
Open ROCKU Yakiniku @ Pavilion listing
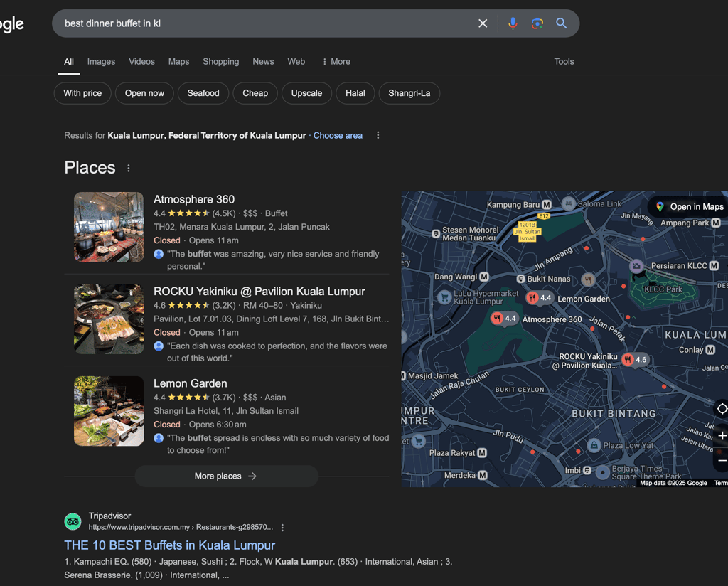[259, 292]
